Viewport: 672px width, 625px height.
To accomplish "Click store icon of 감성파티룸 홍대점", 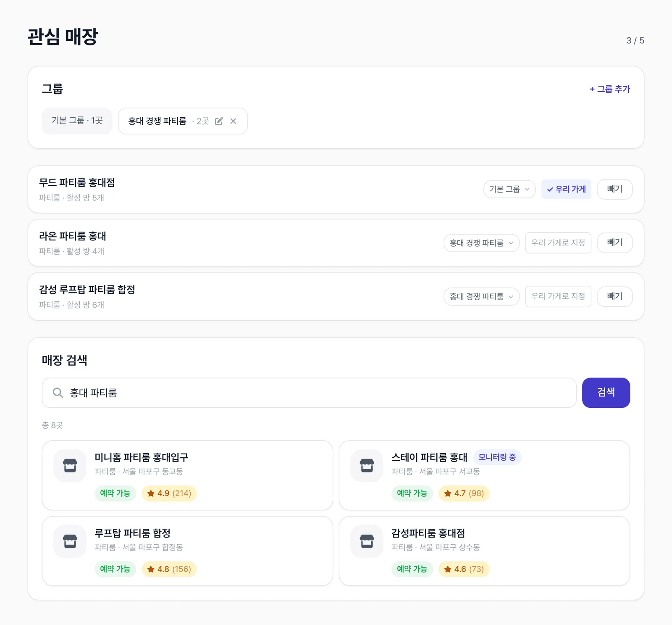I will (367, 541).
